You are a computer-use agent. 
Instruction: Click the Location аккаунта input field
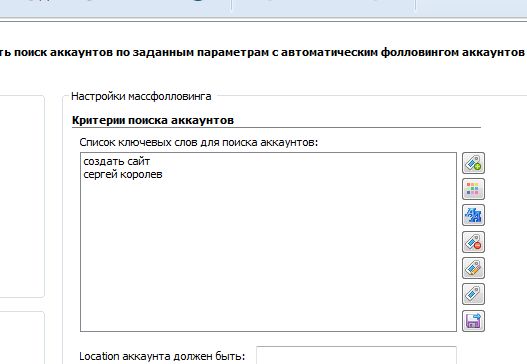tap(356, 355)
